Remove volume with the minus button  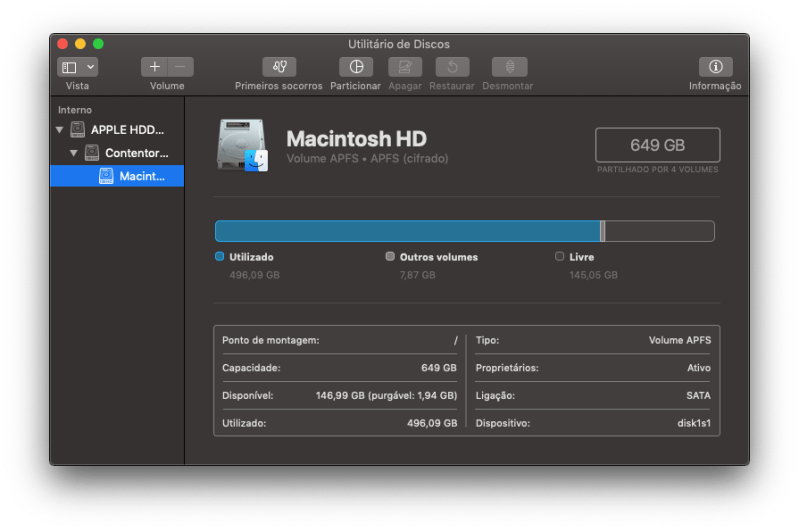pyautogui.click(x=180, y=67)
